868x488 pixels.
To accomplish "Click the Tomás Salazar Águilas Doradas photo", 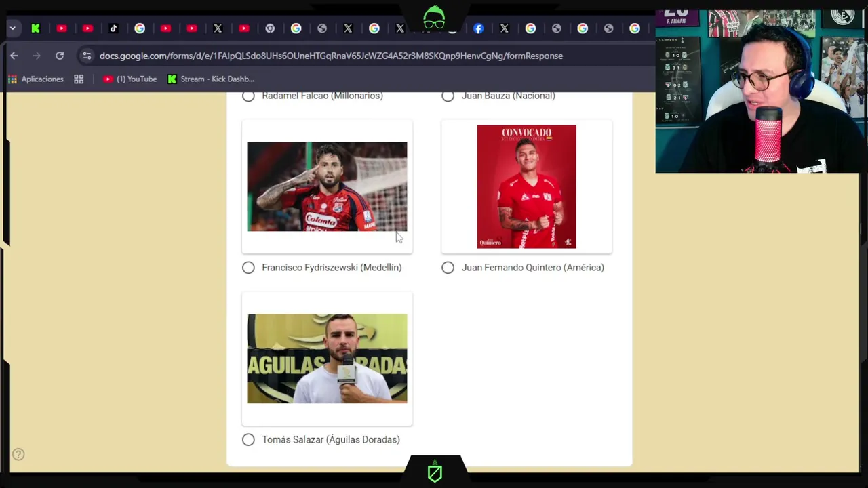I will click(327, 359).
